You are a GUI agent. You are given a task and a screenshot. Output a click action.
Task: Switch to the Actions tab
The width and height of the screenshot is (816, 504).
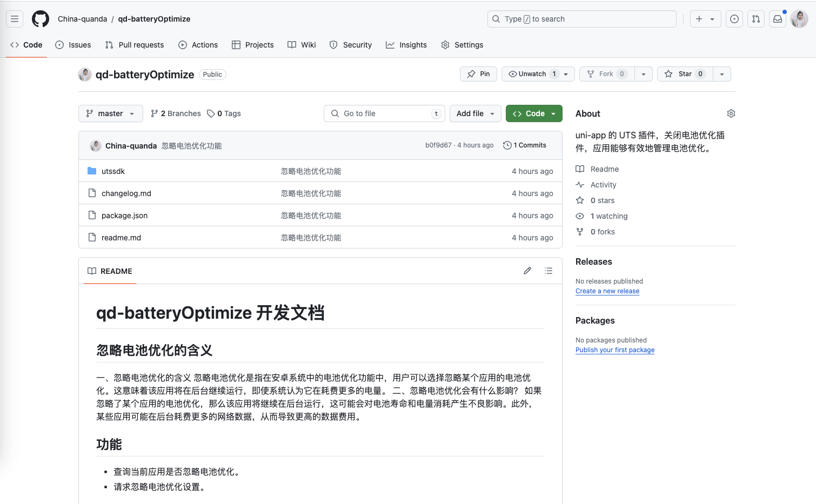click(198, 45)
